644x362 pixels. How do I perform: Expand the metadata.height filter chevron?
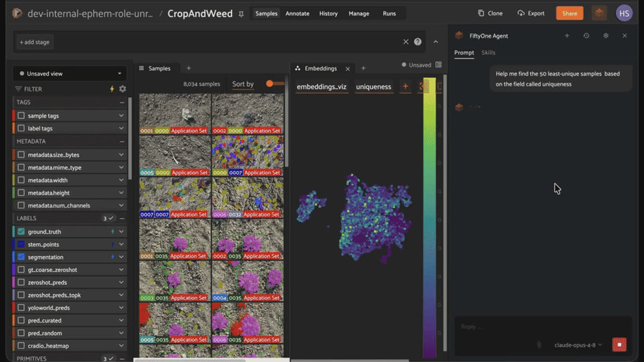point(121,193)
